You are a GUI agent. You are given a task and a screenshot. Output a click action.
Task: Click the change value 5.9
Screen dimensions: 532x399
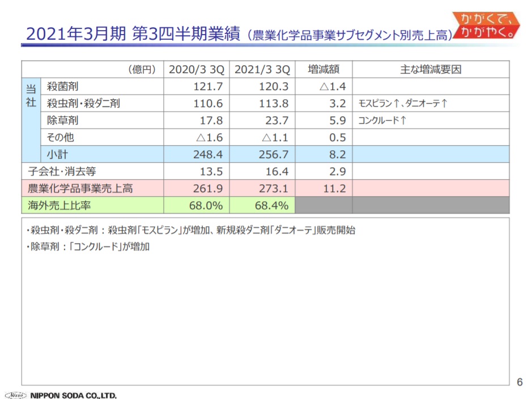coord(338,120)
